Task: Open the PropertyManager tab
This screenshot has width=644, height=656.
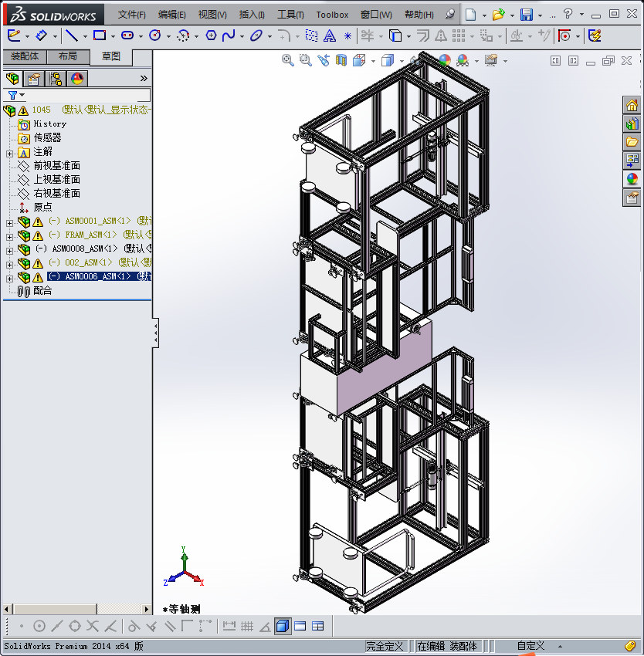Action: (x=34, y=78)
